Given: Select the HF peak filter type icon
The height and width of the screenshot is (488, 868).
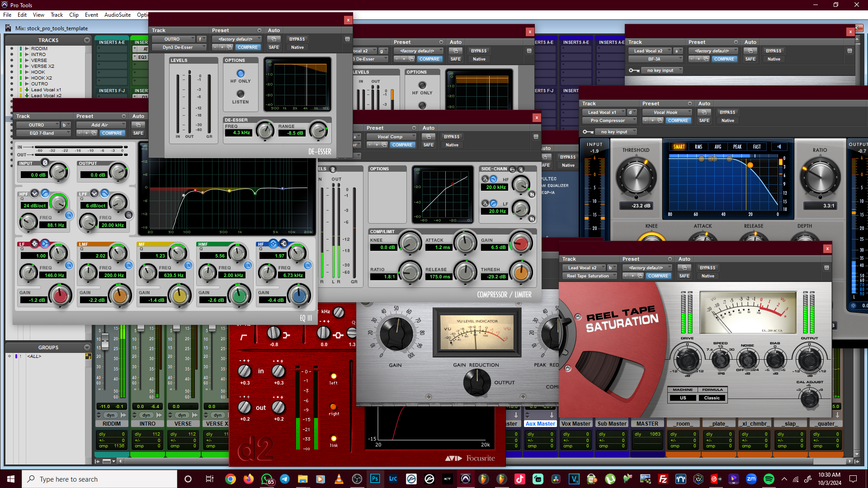Looking at the screenshot, I should click(273, 244).
